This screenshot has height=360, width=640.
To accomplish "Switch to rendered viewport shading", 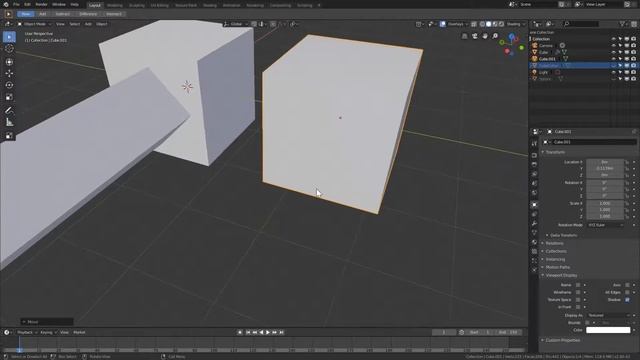I will coord(502,24).
